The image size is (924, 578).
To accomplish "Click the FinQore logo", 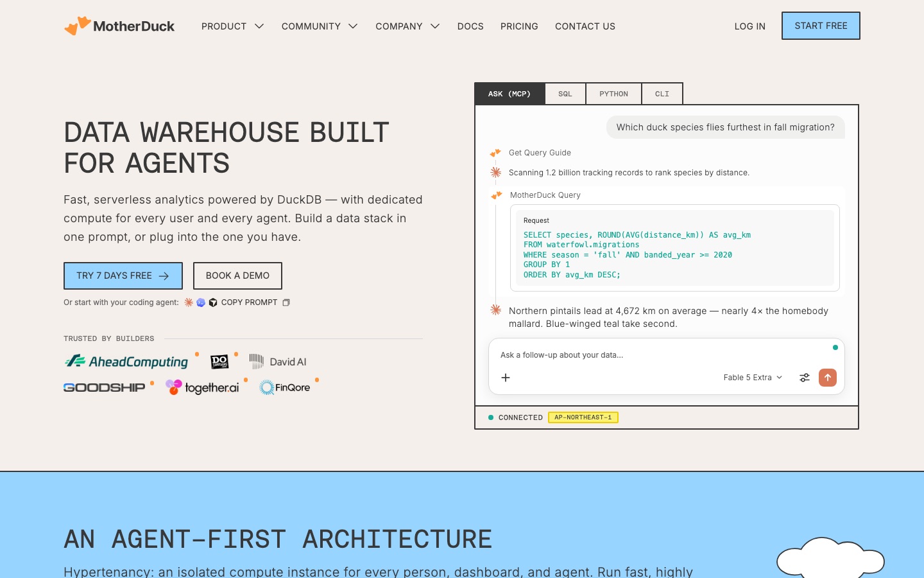I will click(284, 387).
